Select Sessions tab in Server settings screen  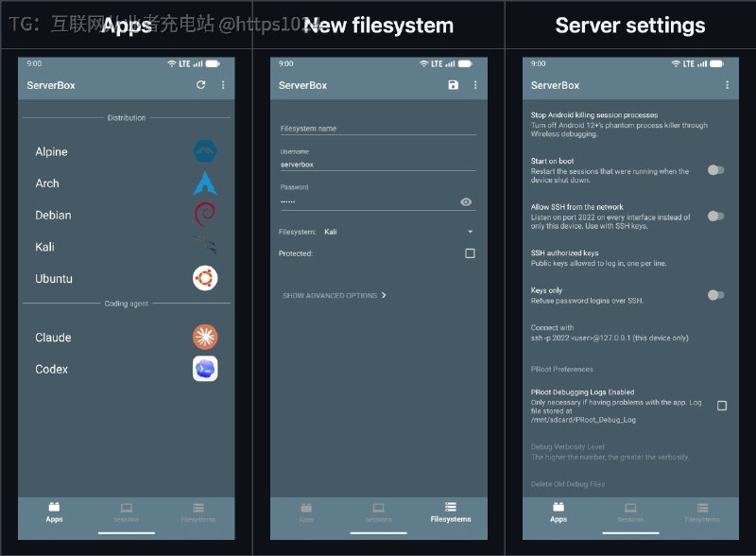tap(630, 513)
